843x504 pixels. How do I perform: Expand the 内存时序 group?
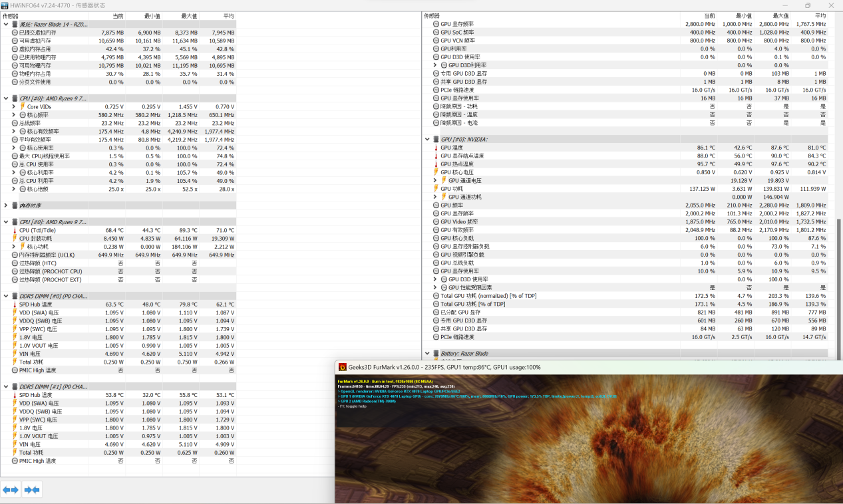(6, 205)
